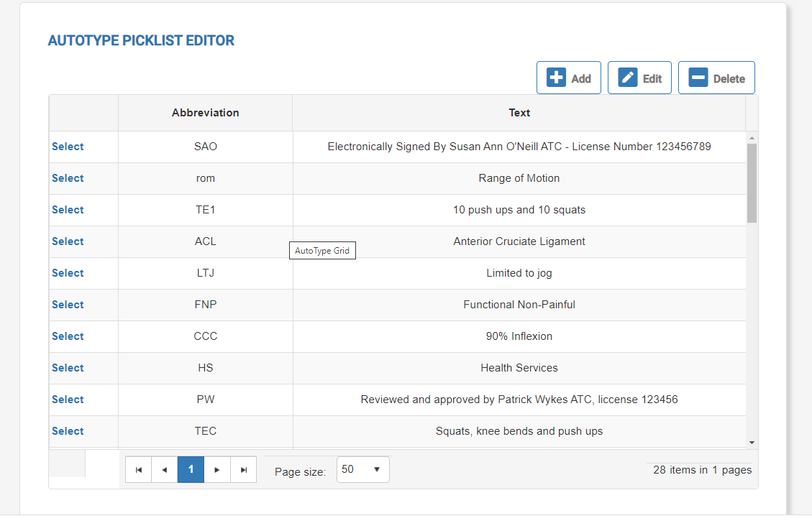Select the PW row link
Image resolution: width=812 pixels, height=526 pixels.
pos(68,400)
